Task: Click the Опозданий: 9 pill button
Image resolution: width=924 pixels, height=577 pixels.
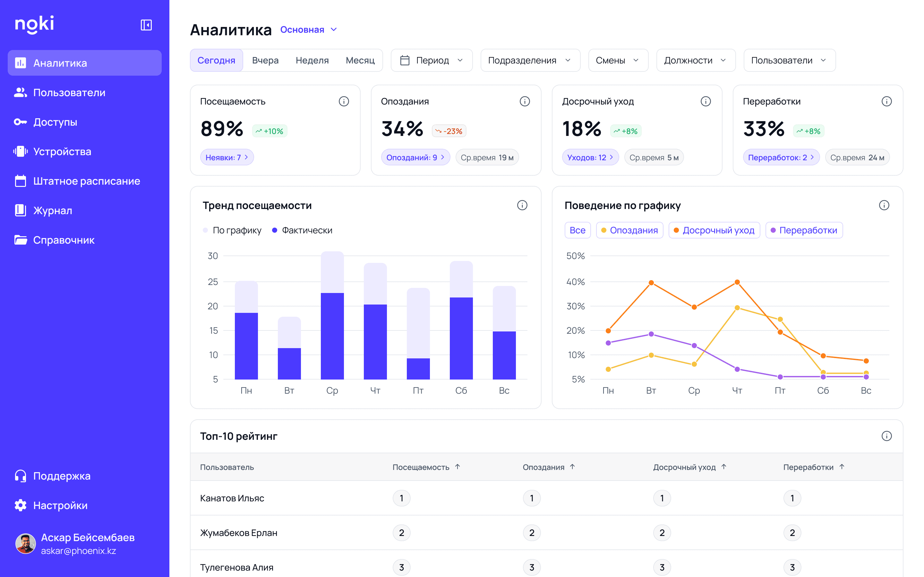Action: (x=415, y=157)
